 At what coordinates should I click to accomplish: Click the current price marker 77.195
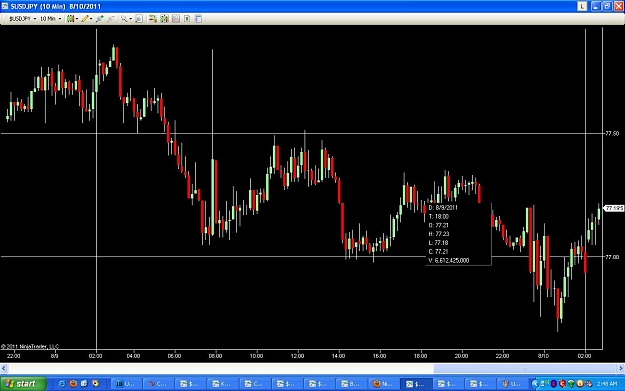[x=614, y=208]
